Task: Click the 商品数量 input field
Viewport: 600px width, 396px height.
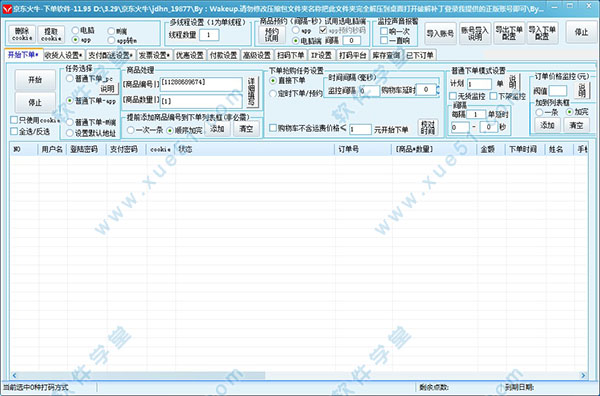Action: (x=201, y=101)
